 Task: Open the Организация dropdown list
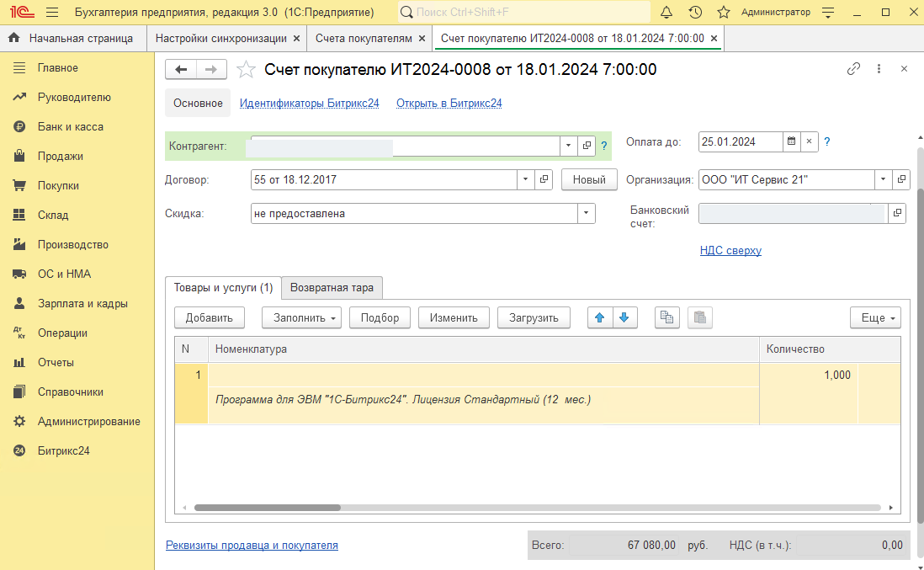(x=883, y=180)
